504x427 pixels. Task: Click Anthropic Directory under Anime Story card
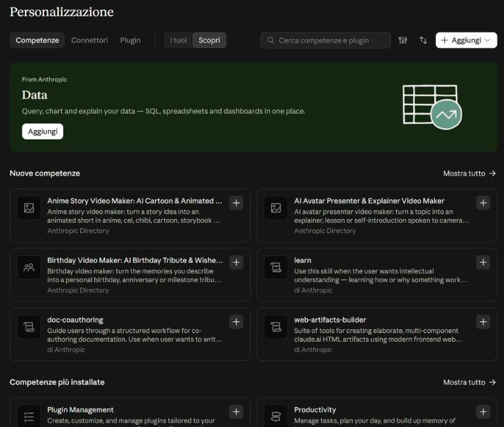78,231
